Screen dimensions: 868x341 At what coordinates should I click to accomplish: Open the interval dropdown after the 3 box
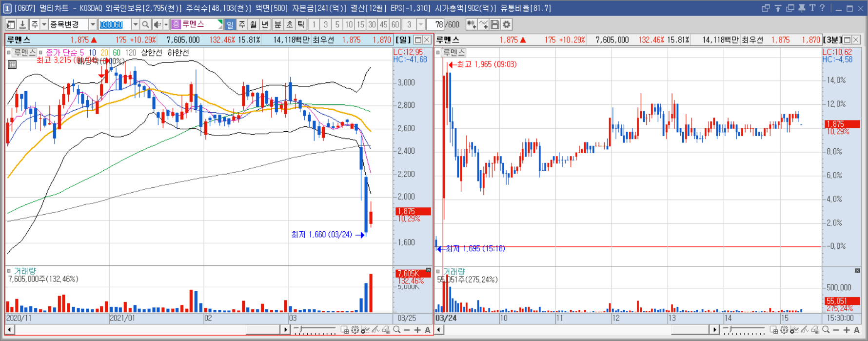click(421, 24)
